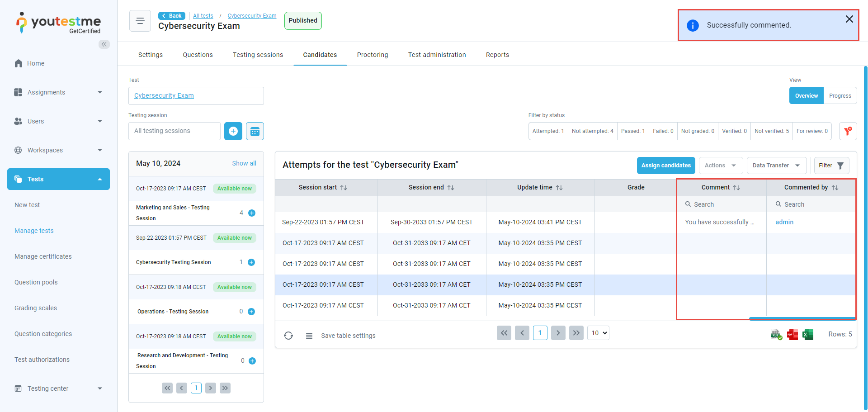Viewport: 868px width, 412px height.
Task: Open the hamburger menu next to Back
Action: point(140,21)
